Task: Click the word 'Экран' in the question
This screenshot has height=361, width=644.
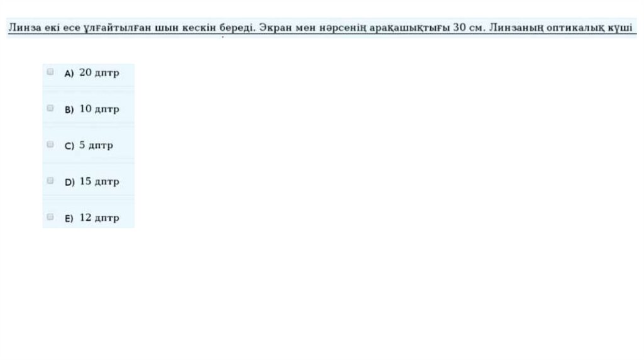Action: tap(275, 28)
